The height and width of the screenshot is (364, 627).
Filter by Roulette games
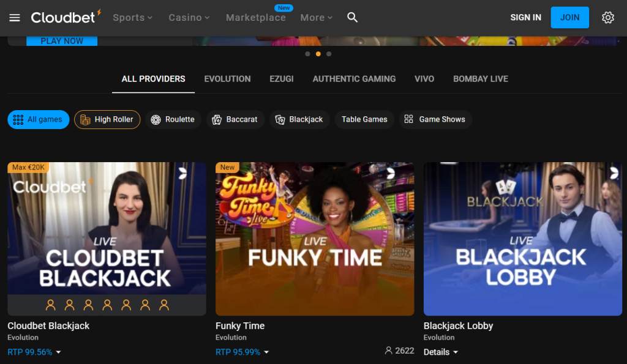(173, 119)
